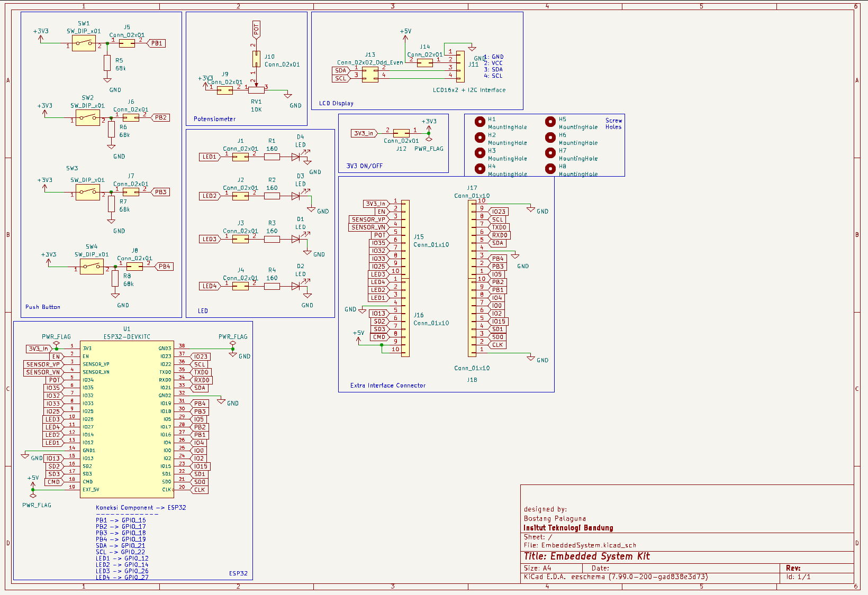Click the 'Koneksi Component -> ESP32' note heading
Viewport: 868px width, 595px height.
141,508
